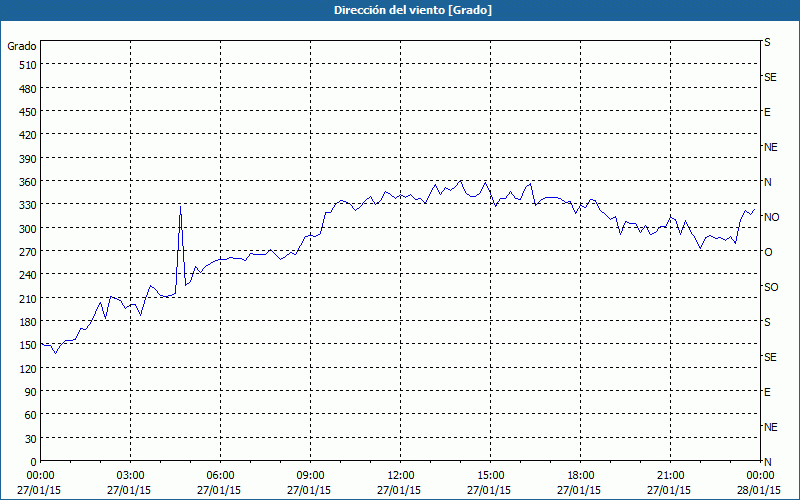The height and width of the screenshot is (500, 800).
Task: Select the 06:00 time label
Action: (220, 475)
